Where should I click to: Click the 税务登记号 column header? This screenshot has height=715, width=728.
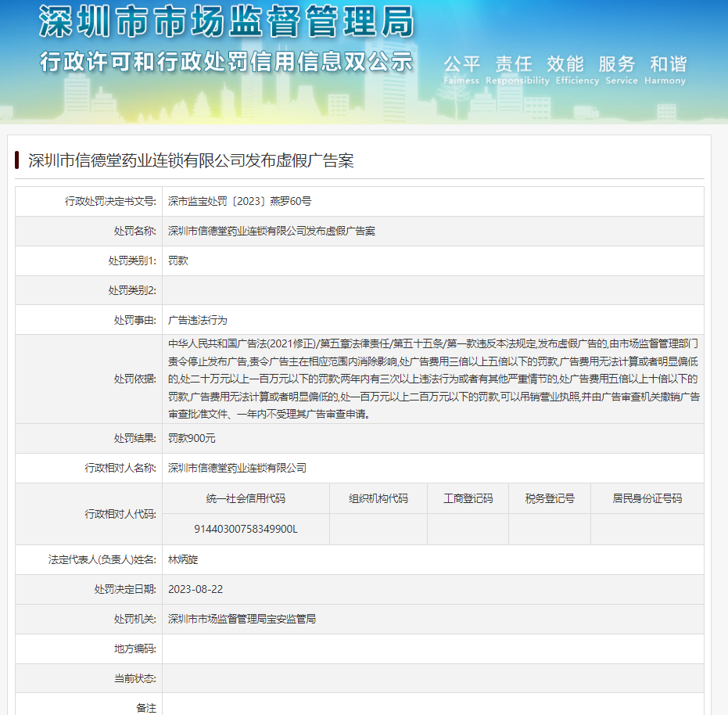click(x=550, y=498)
